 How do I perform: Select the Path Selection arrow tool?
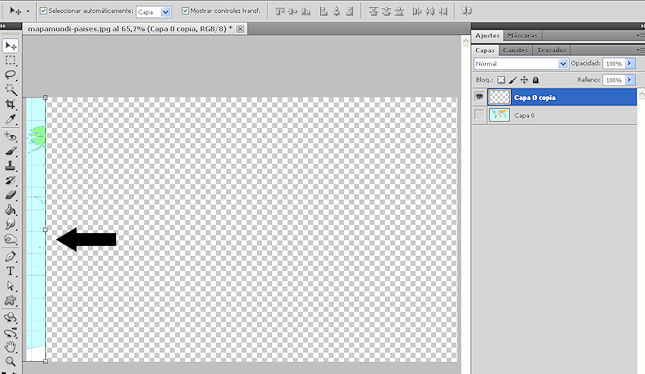click(10, 286)
